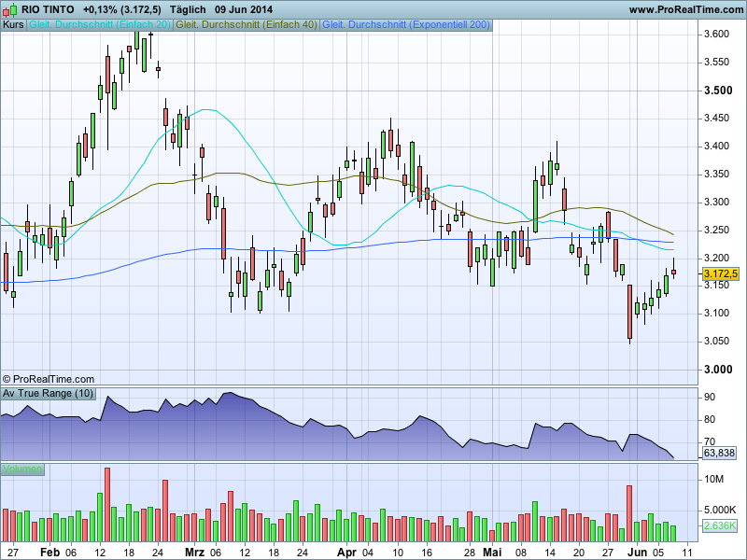Click the +0,13% change value

(100, 9)
